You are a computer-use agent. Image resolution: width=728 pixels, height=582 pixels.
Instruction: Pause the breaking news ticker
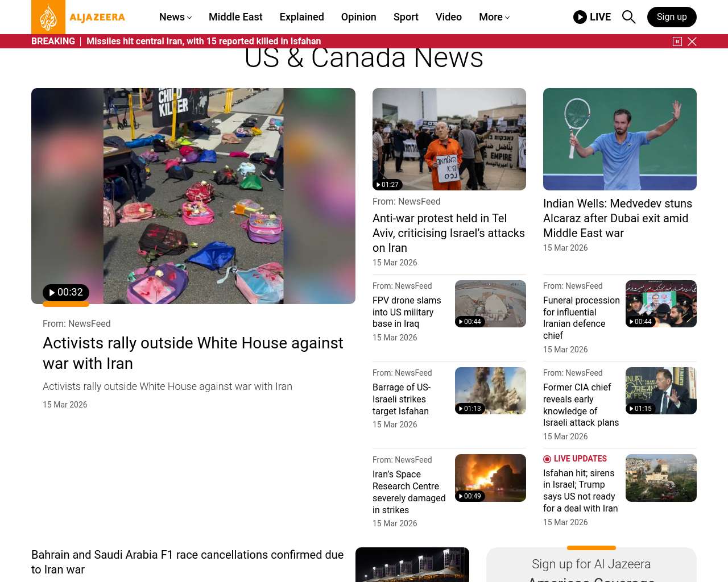(x=677, y=41)
